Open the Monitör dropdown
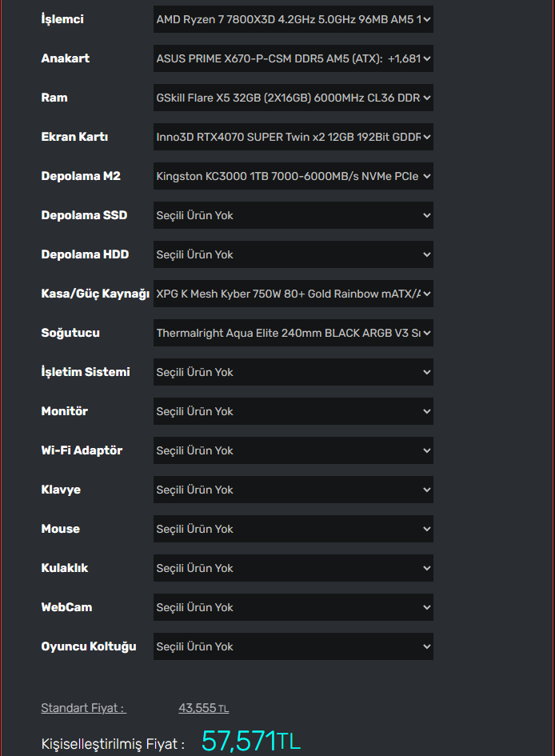The height and width of the screenshot is (756, 555). point(293,411)
